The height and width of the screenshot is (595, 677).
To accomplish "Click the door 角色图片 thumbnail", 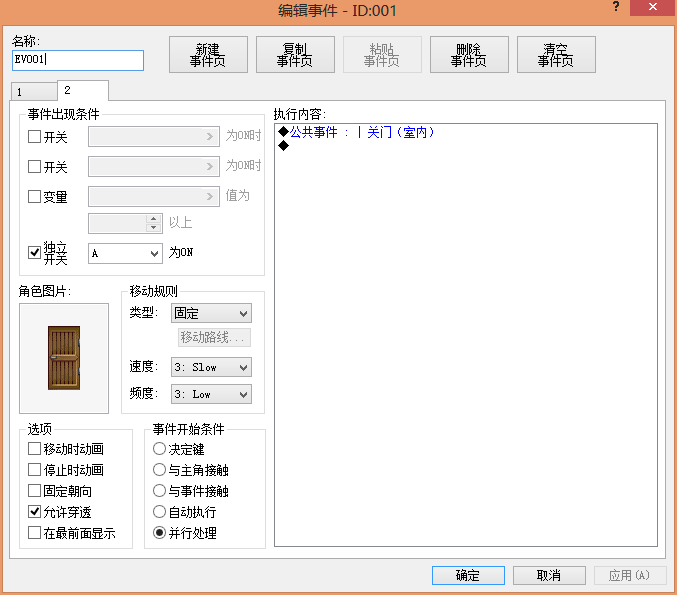I will coord(64,358).
